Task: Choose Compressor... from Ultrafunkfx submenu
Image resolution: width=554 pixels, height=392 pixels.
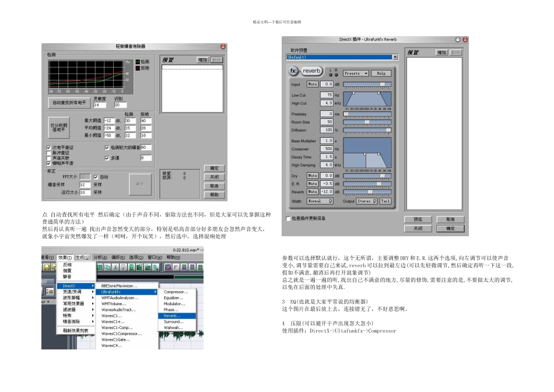Action: coord(177,292)
